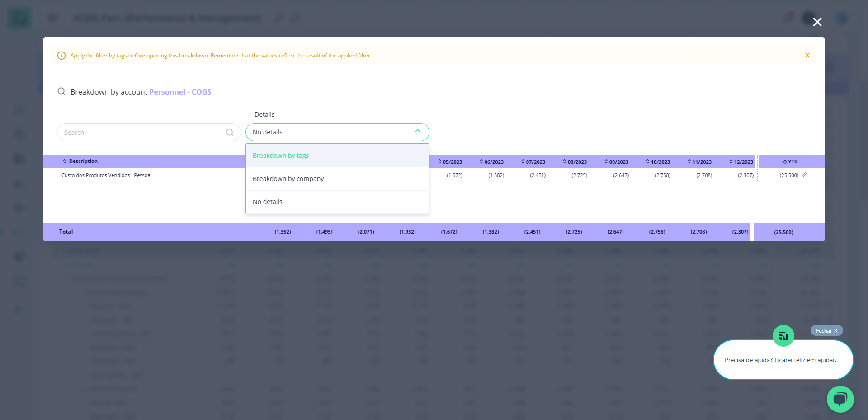Click the Total (25.500) YTD value
The height and width of the screenshot is (420, 868).
tap(783, 232)
